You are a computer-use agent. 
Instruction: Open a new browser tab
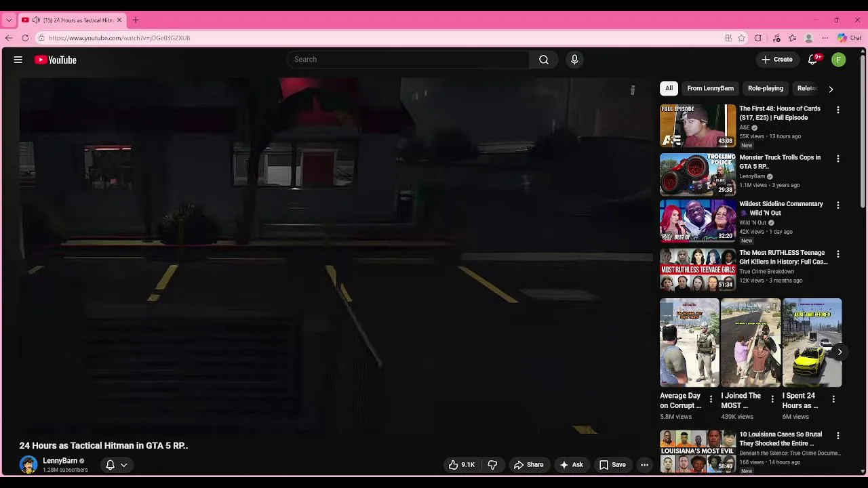coord(136,20)
